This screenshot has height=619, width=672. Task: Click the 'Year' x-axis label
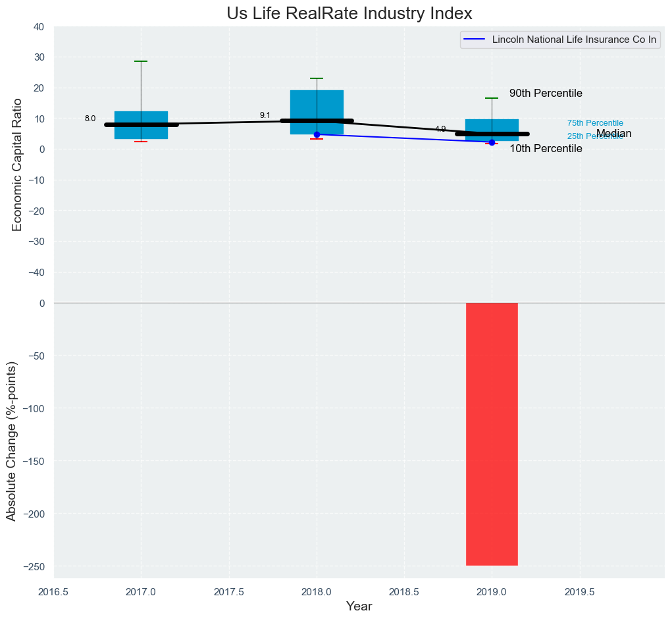tap(359, 606)
